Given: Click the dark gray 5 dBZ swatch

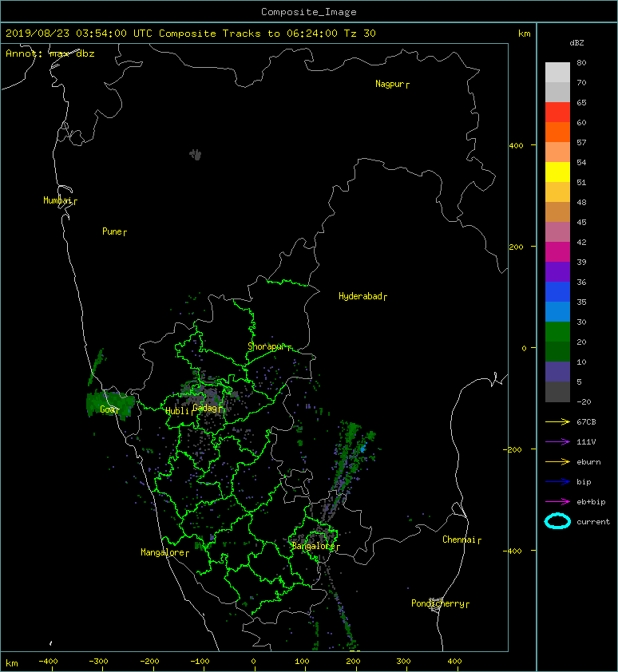Looking at the screenshot, I should [557, 392].
